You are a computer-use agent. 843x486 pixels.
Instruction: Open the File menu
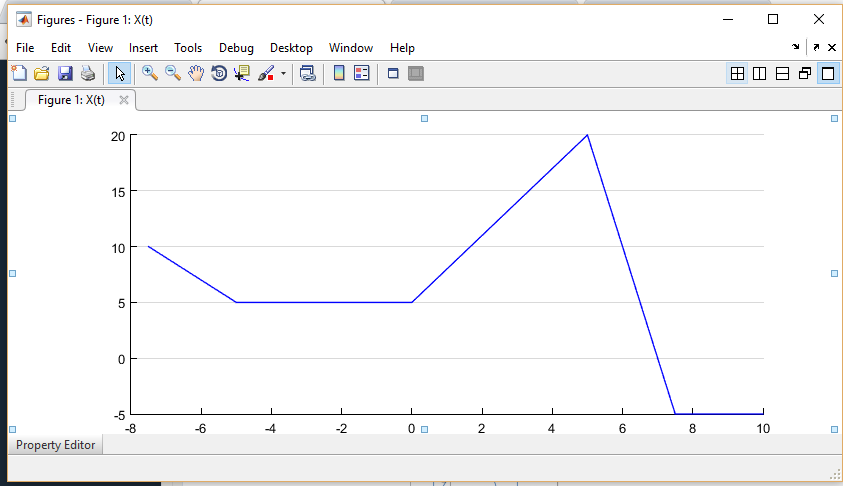25,48
